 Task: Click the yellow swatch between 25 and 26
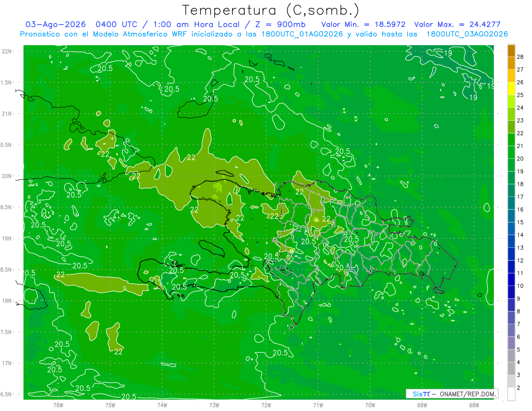tap(511, 89)
